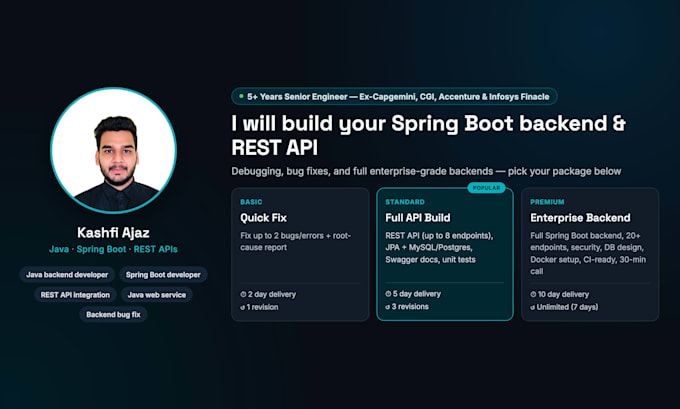Click the green dot in the experience badge
680x409 pixels.
click(x=241, y=96)
